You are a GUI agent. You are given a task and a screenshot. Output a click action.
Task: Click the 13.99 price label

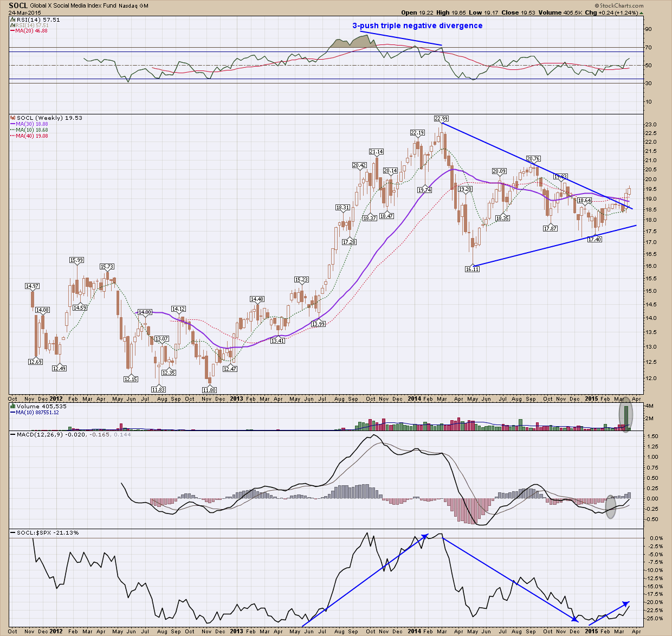(x=318, y=324)
